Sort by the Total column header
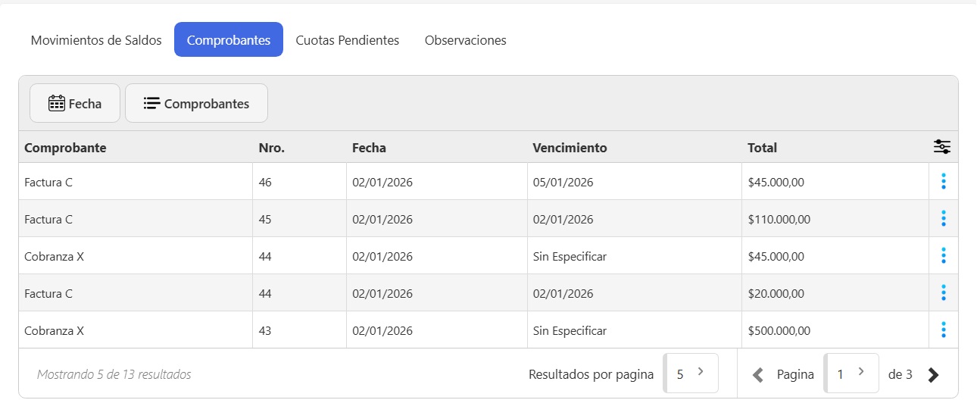Screen dimensions: 980x400 pyautogui.click(x=762, y=148)
